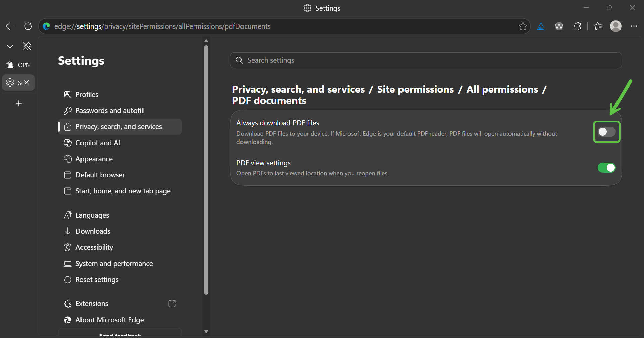644x338 pixels.
Task: Click the Edge logo in address bar
Action: pos(47,26)
